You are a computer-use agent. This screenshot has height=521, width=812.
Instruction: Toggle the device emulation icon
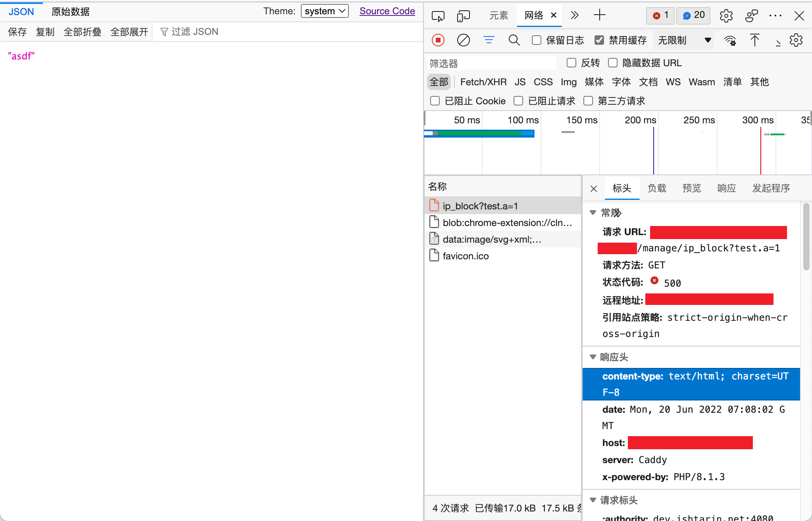(x=463, y=16)
